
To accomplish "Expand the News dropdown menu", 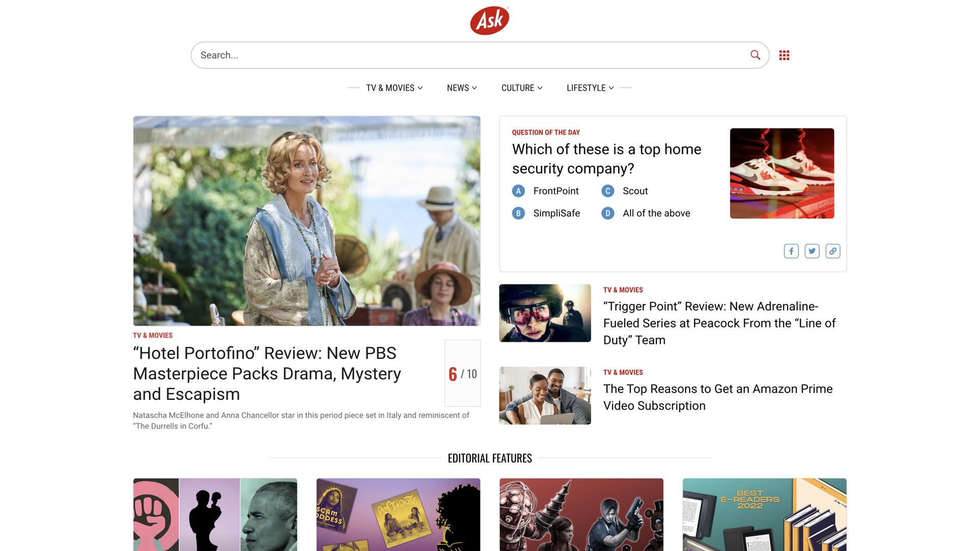I will pos(462,88).
